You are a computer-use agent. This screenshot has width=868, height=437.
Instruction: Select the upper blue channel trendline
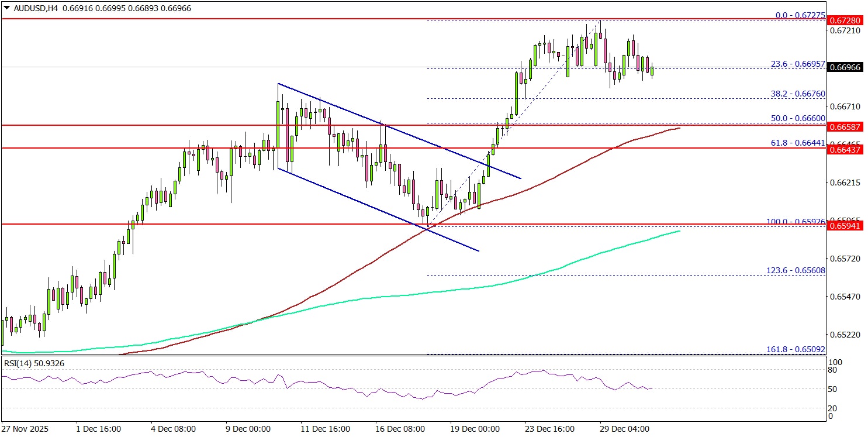pyautogui.click(x=397, y=130)
